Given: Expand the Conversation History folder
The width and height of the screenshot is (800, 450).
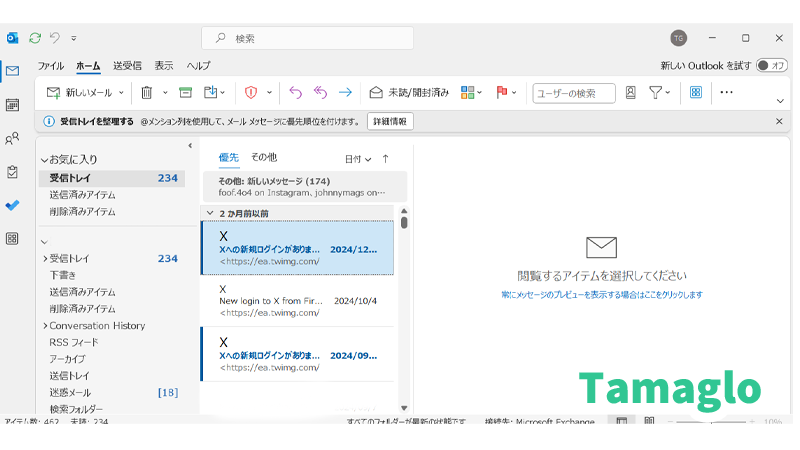Looking at the screenshot, I should point(45,326).
